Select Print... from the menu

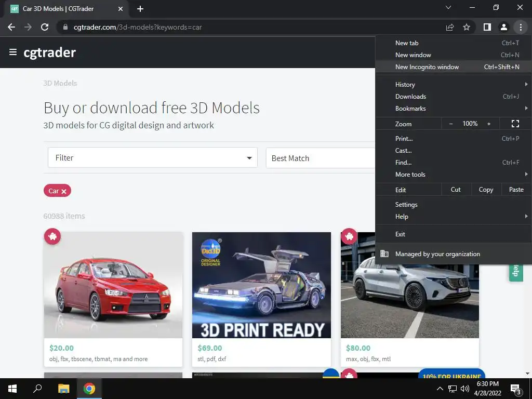[453, 138]
